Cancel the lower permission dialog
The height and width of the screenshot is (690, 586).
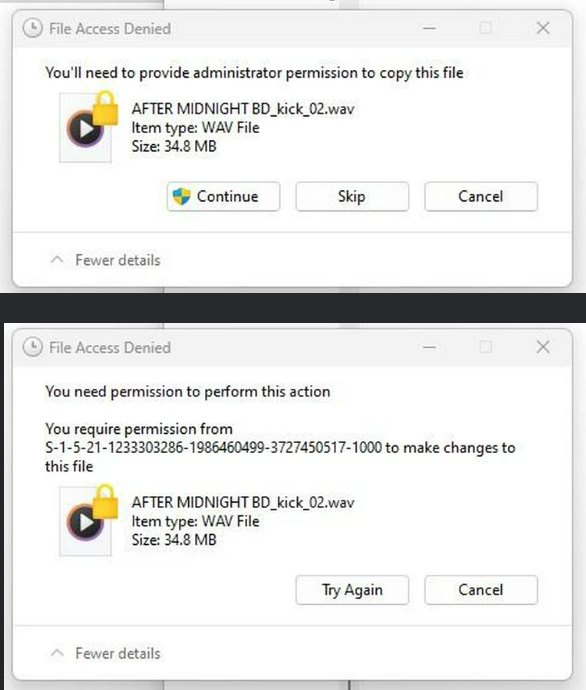click(481, 590)
